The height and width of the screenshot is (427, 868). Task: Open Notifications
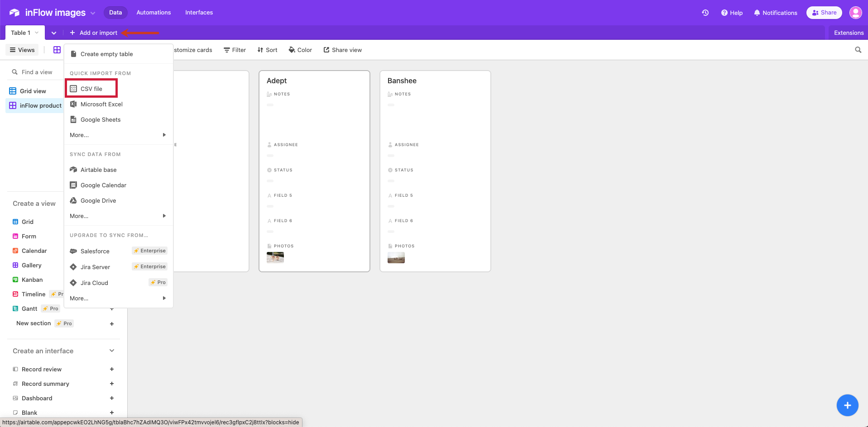(x=775, y=13)
